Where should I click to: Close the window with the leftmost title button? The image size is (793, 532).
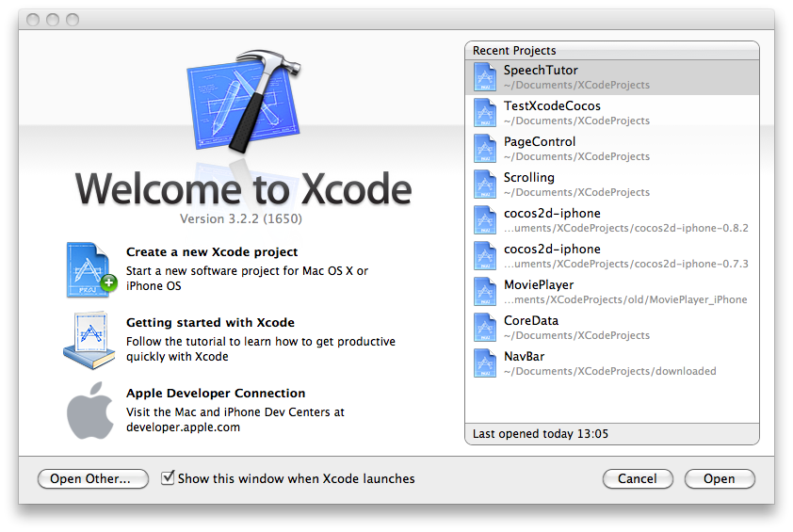click(33, 20)
